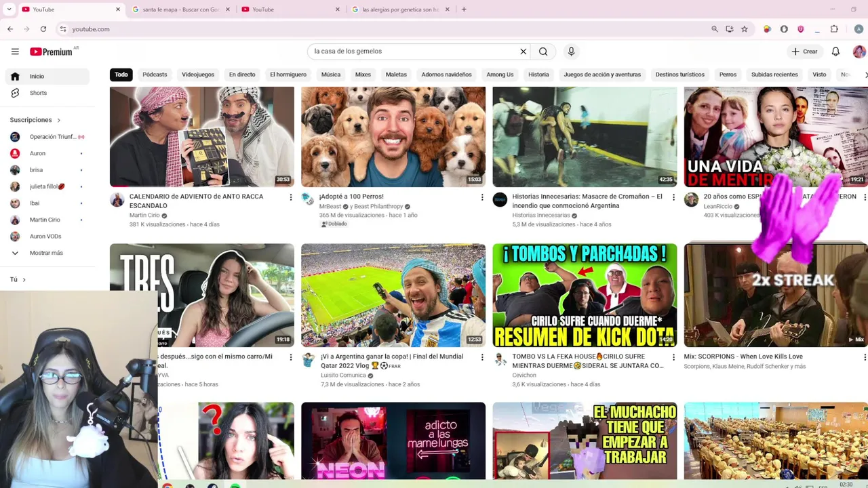Bookmark this page with the star icon
The height and width of the screenshot is (488, 868).
click(x=745, y=29)
